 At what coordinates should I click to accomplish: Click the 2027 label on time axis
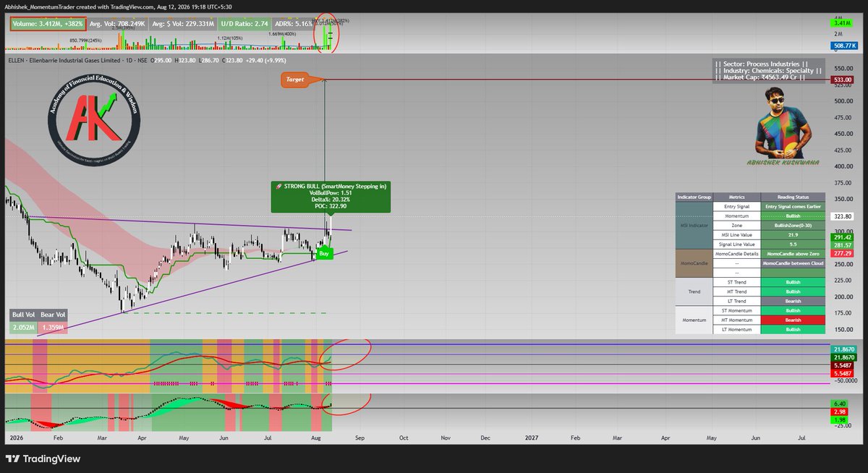(x=532, y=438)
